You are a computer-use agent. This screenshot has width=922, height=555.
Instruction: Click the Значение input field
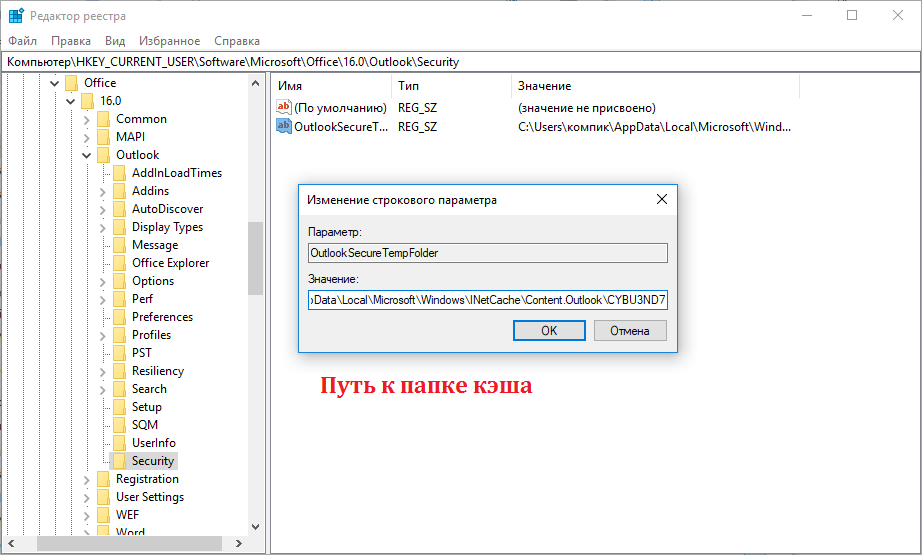[487, 300]
